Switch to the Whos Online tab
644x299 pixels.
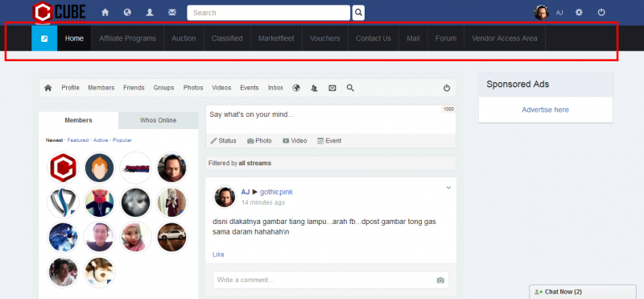point(158,120)
